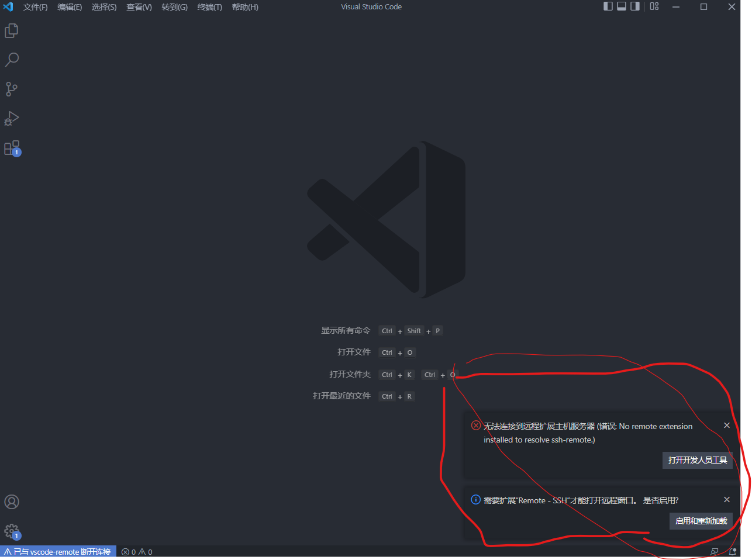Open the 文件(F) menu

click(x=36, y=7)
